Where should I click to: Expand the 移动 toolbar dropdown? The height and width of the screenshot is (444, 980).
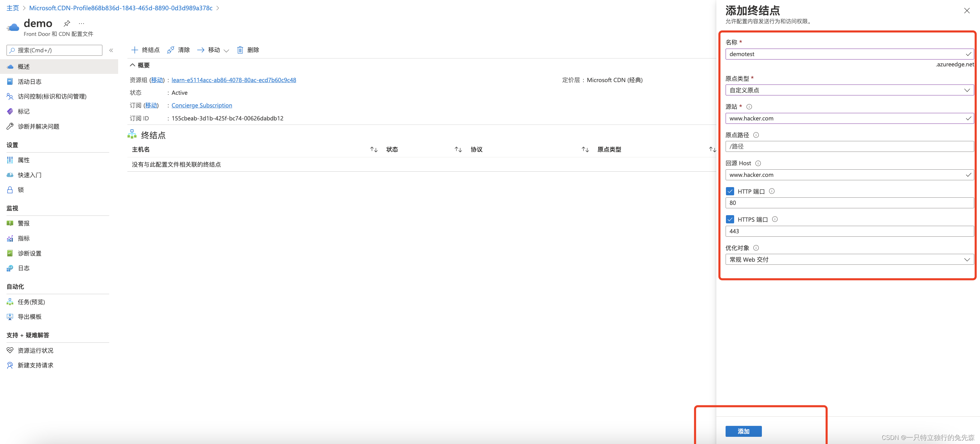pos(226,50)
